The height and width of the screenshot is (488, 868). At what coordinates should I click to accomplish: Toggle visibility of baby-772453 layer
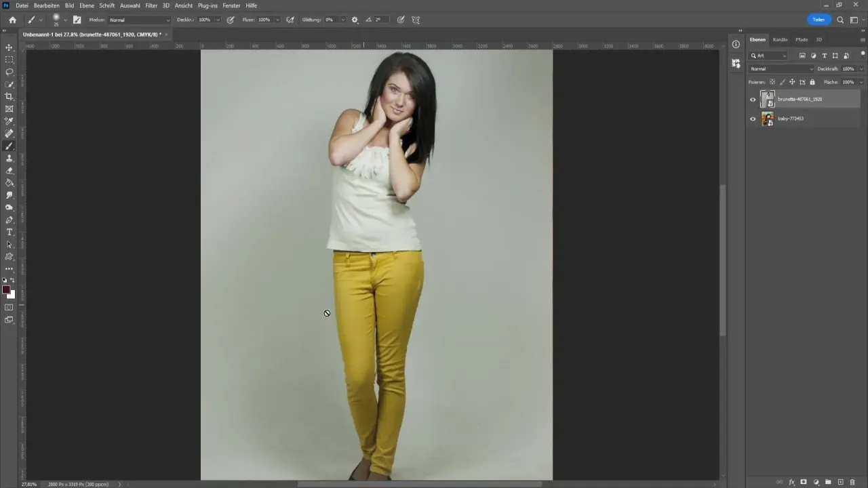click(753, 119)
